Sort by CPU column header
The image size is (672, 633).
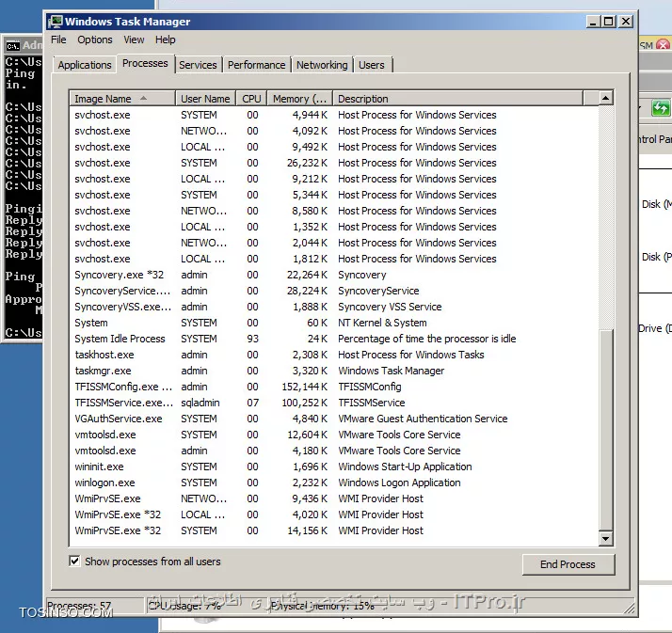pos(251,99)
